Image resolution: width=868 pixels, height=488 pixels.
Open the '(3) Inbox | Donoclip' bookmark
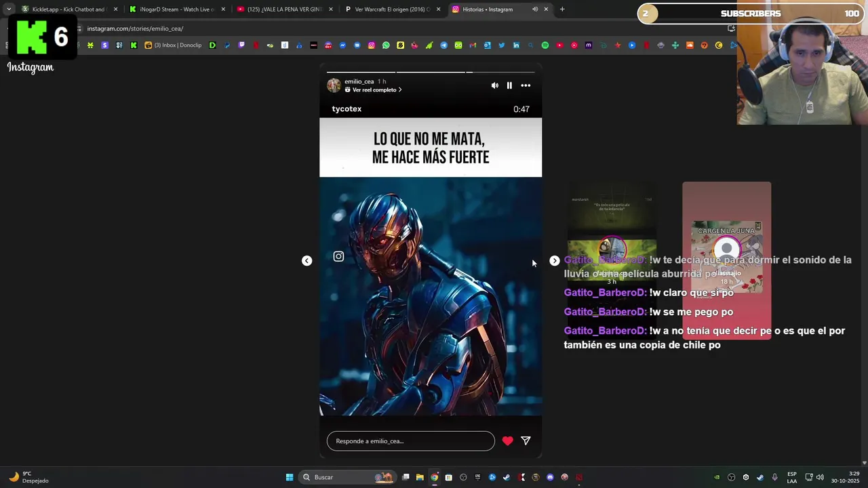click(x=173, y=45)
